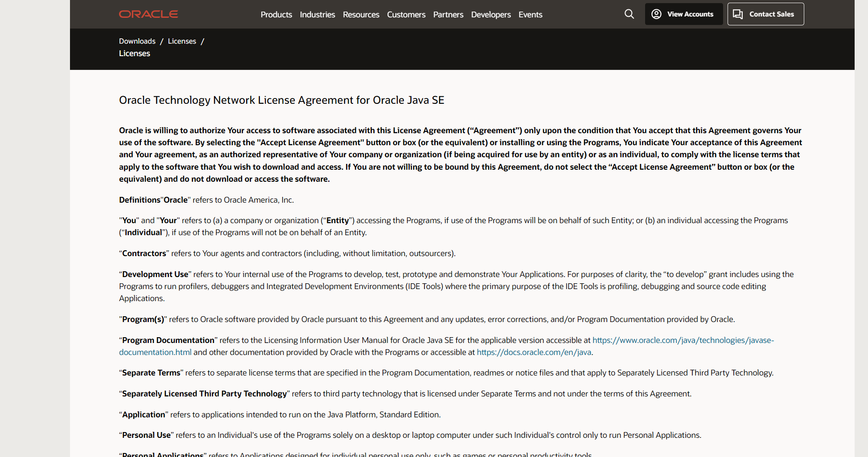868x457 pixels.
Task: Open the Customers menu
Action: pos(406,15)
